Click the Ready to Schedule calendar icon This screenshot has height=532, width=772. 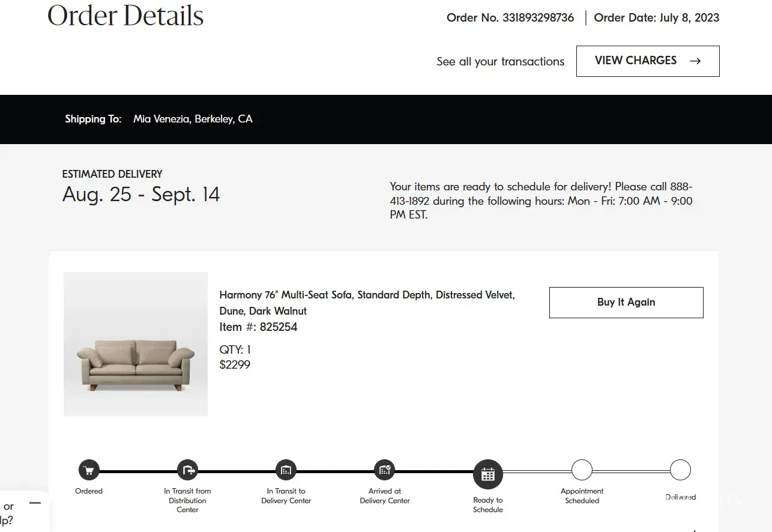click(487, 474)
